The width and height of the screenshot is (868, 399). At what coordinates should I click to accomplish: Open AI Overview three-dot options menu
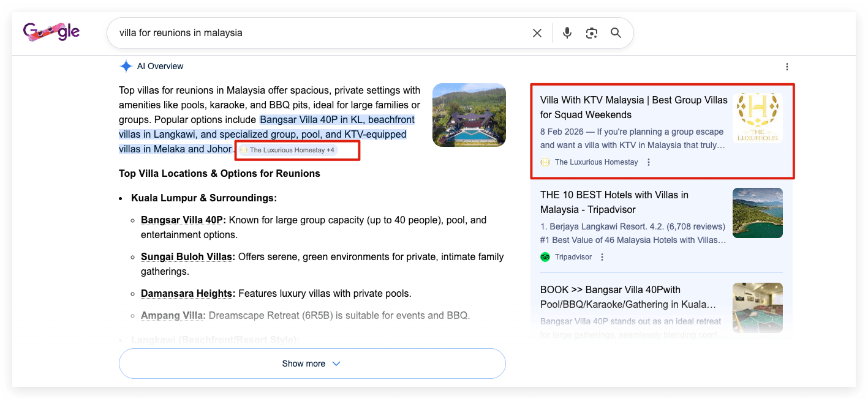coord(787,67)
